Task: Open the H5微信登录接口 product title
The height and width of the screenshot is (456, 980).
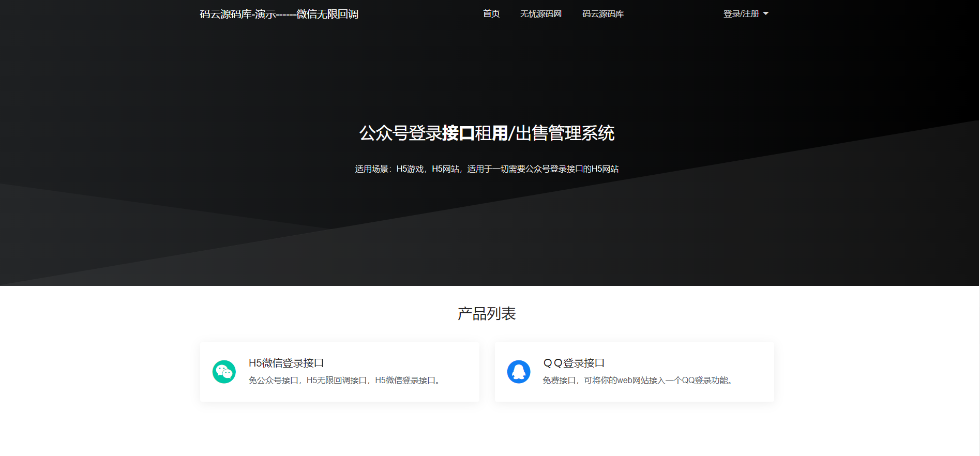Action: (x=286, y=363)
